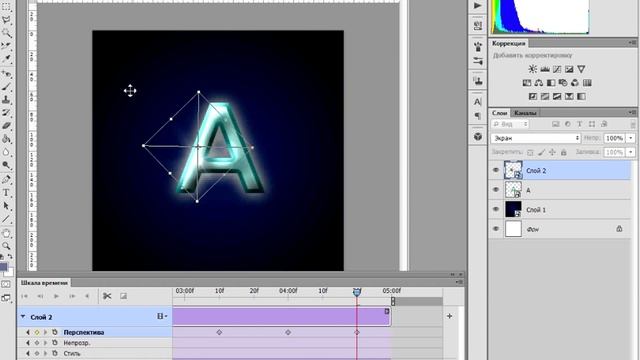Image resolution: width=640 pixels, height=360 pixels.
Task: Select the Path Selection tool
Action: (6, 206)
